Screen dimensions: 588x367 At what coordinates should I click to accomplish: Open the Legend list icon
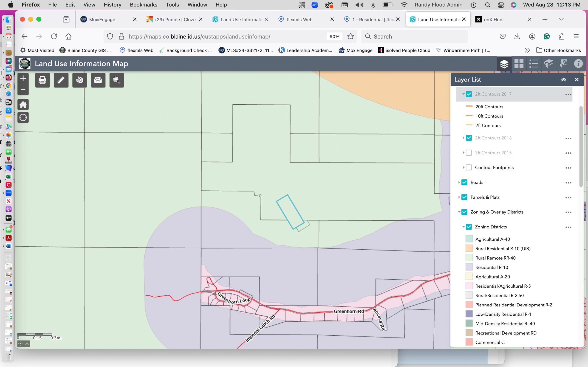tap(534, 64)
